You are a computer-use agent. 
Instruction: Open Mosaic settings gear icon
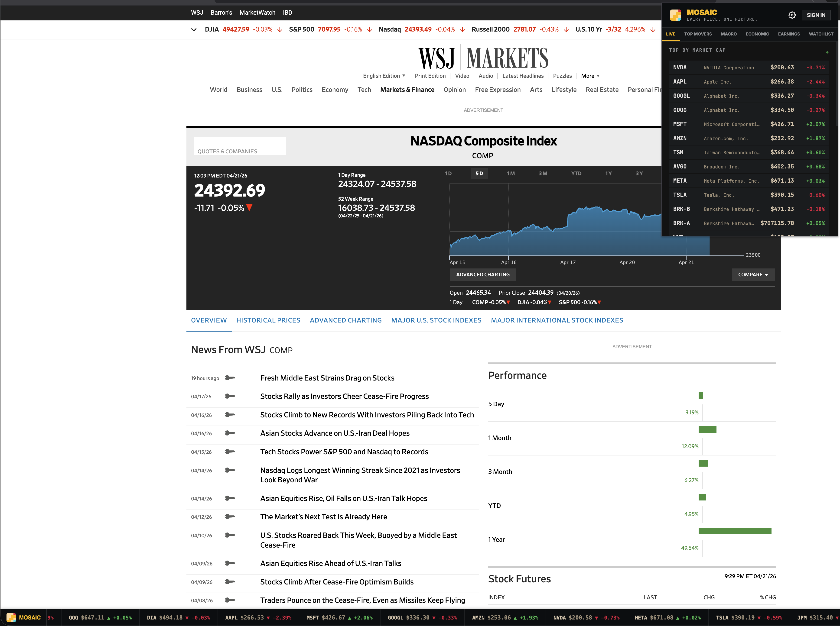[792, 15]
